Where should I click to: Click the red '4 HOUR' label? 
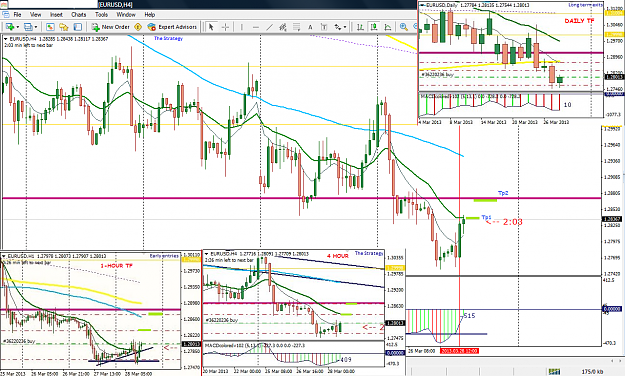(338, 256)
